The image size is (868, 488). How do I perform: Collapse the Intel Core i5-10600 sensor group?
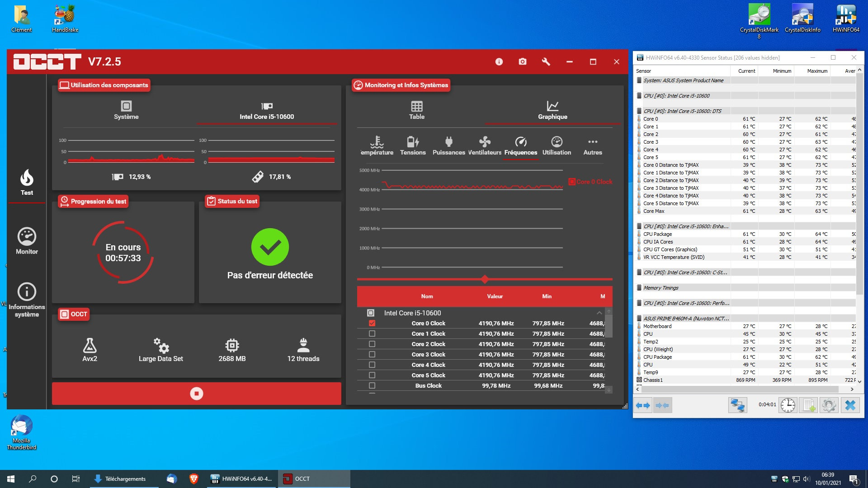[599, 313]
